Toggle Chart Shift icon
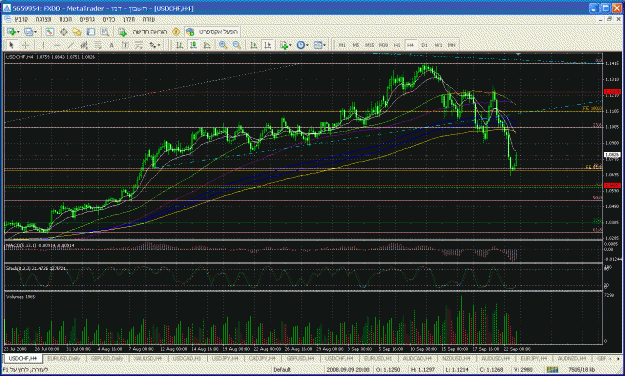This screenshot has width=625, height=376. (x=267, y=45)
